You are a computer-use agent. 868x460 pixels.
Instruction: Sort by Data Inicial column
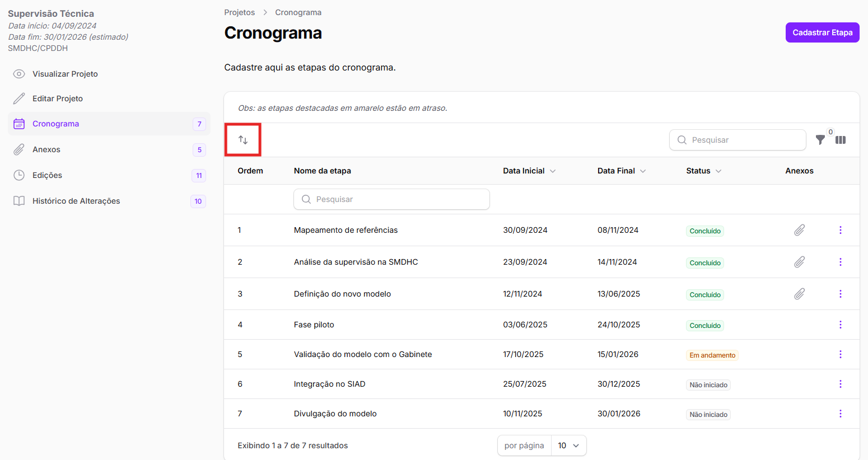pyautogui.click(x=529, y=171)
